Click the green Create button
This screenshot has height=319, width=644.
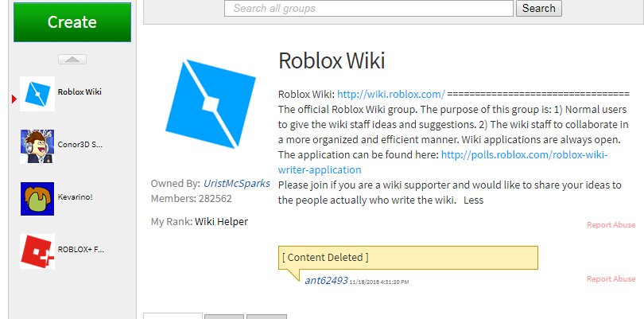click(x=72, y=22)
